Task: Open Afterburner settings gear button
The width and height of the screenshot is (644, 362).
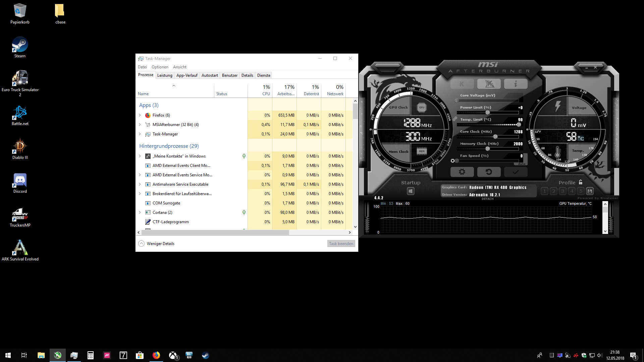Action: click(x=462, y=172)
